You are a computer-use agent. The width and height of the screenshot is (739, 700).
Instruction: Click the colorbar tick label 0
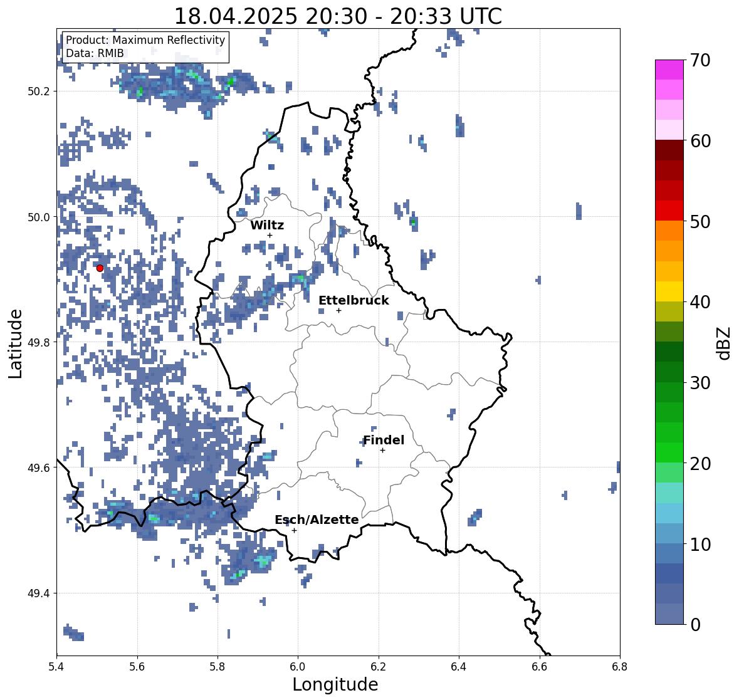(695, 625)
